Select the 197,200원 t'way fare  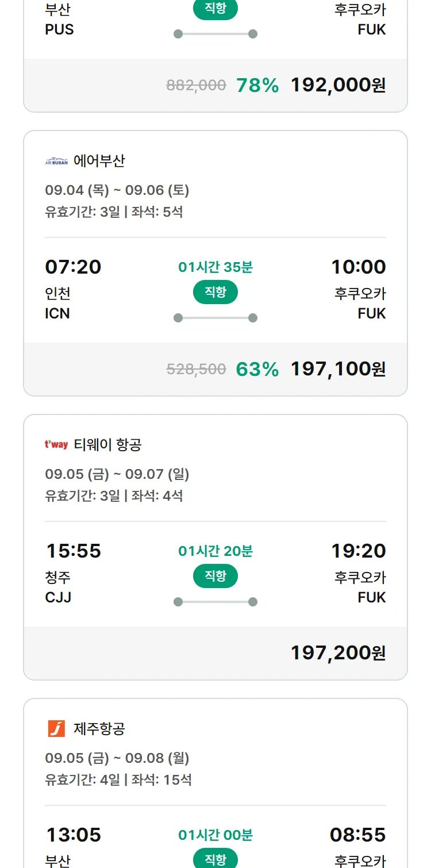coord(338,653)
